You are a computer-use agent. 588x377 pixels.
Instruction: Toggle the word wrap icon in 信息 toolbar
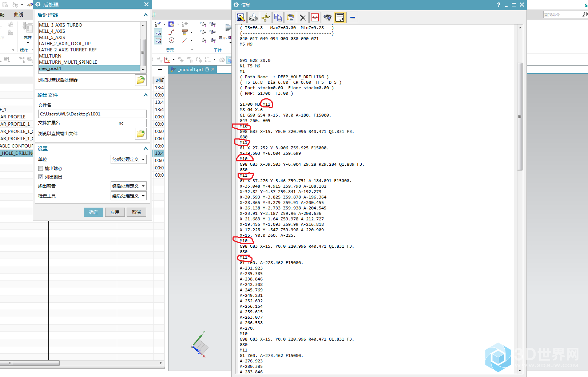[340, 17]
